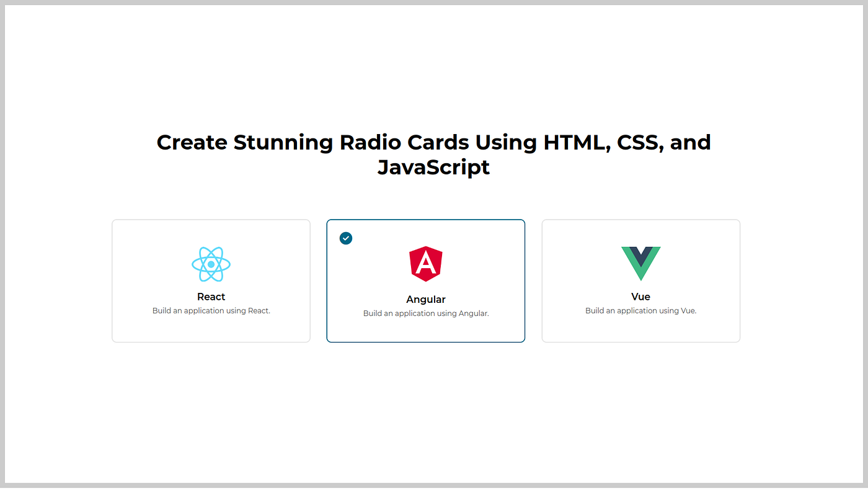Click the "Angular" card title text
This screenshot has width=868, height=489.
pyautogui.click(x=426, y=300)
